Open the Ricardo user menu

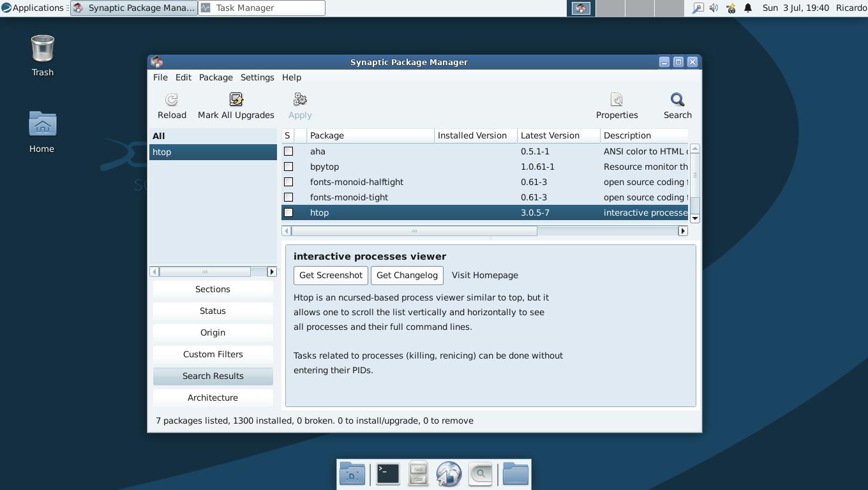[x=851, y=8]
